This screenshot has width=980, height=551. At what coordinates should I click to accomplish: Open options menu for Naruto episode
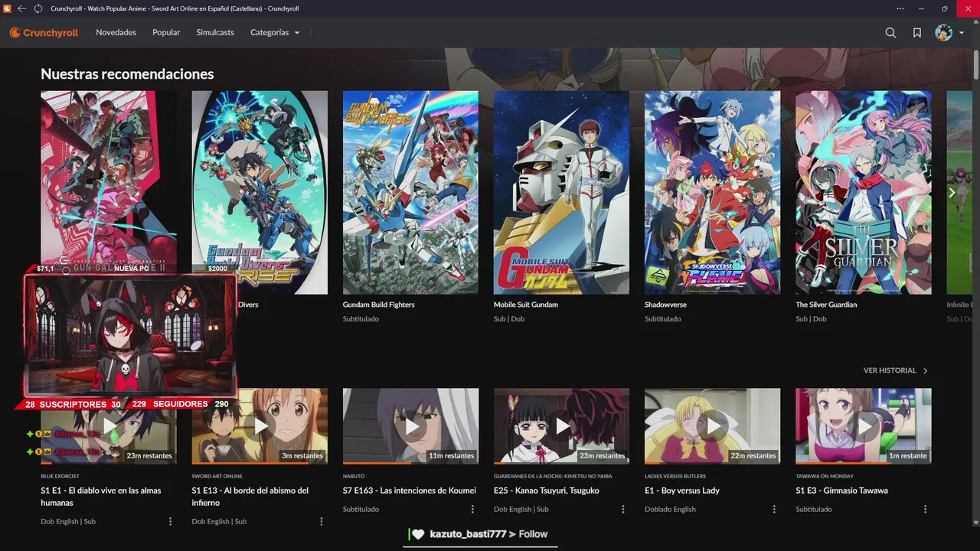472,509
